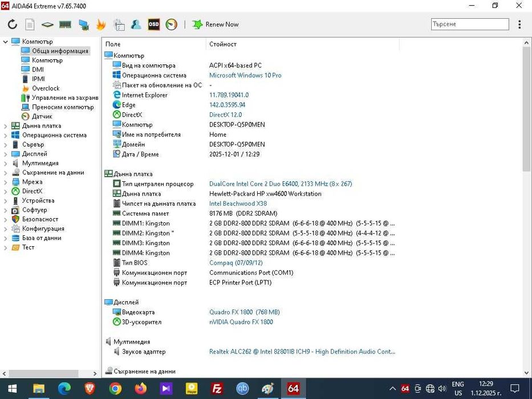
Task: Collapse the Компютър tree node
Action: point(5,42)
